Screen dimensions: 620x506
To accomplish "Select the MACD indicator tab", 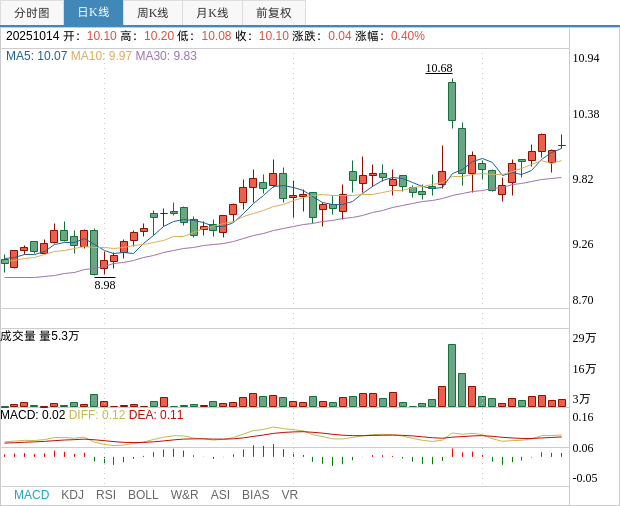I will 31,495.
